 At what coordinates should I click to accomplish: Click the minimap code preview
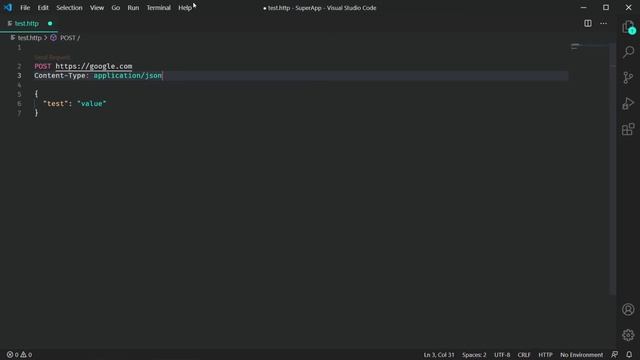(576, 47)
